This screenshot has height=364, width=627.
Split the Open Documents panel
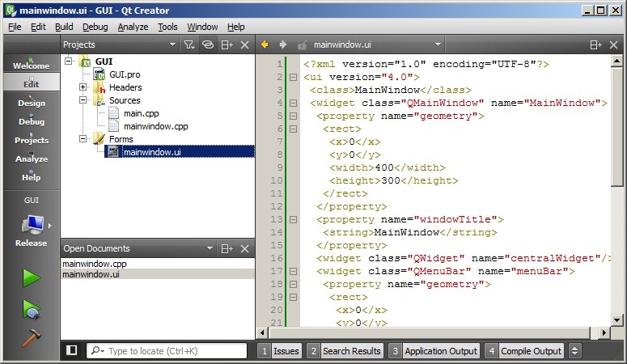point(227,249)
